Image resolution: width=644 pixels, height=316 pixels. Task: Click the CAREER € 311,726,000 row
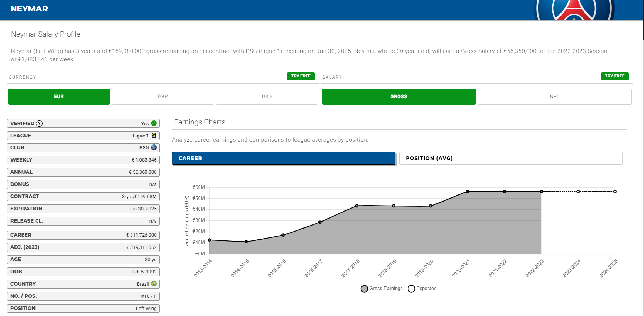pyautogui.click(x=83, y=235)
